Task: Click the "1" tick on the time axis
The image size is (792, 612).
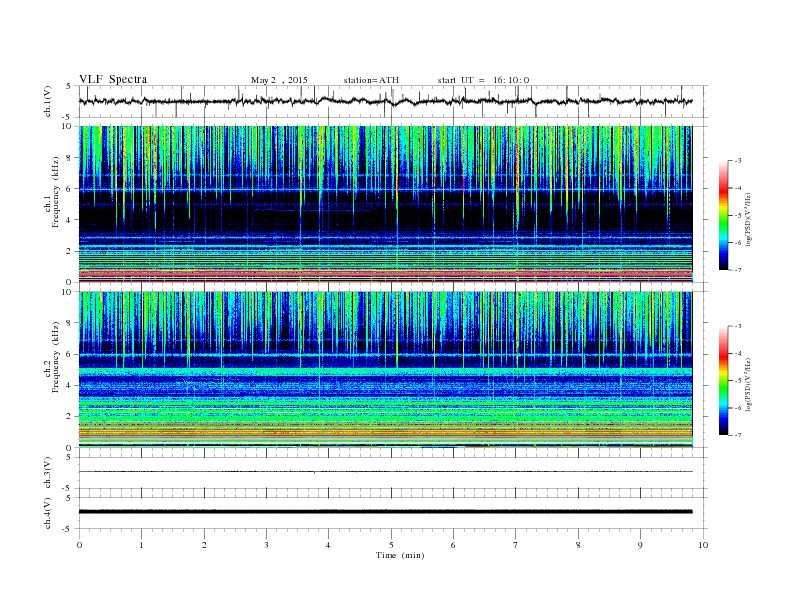Action: 142,545
